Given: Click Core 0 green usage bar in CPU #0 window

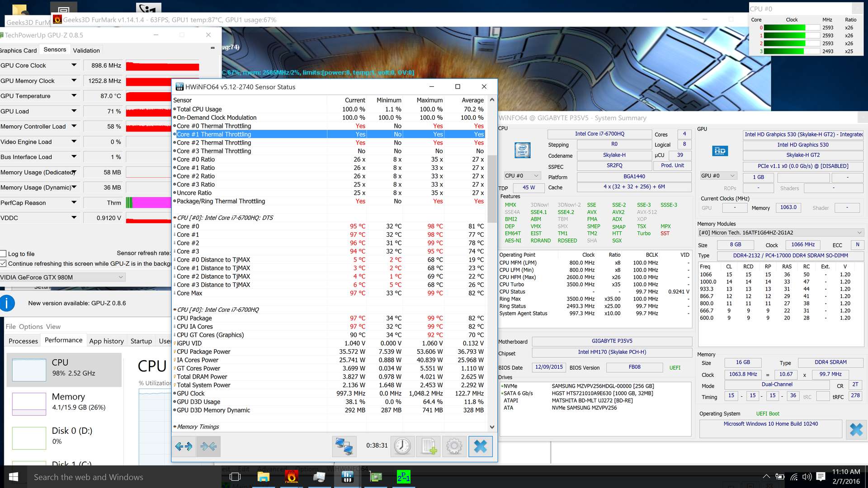Looking at the screenshot, I should point(792,28).
